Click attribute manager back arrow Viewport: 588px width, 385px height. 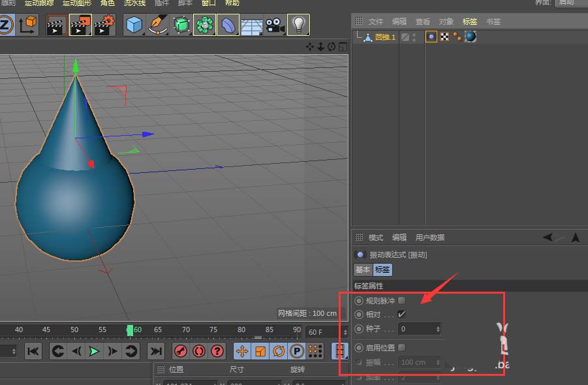pyautogui.click(x=548, y=237)
